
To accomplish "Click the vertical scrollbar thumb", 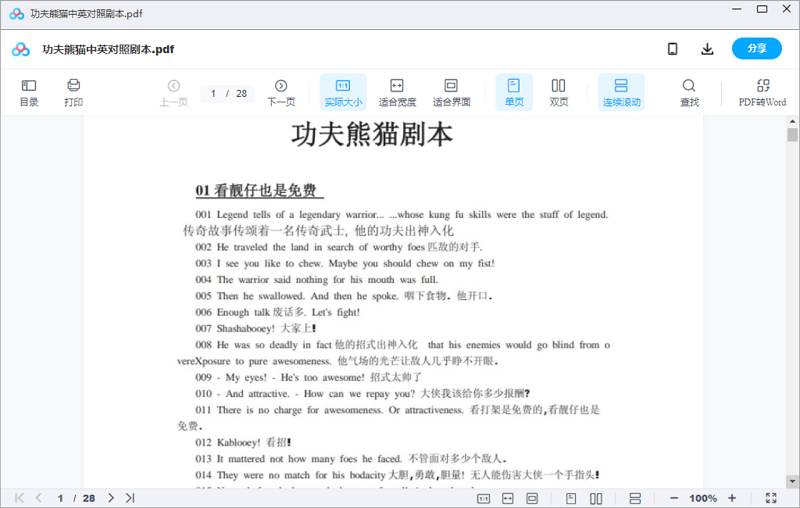I will (x=792, y=135).
